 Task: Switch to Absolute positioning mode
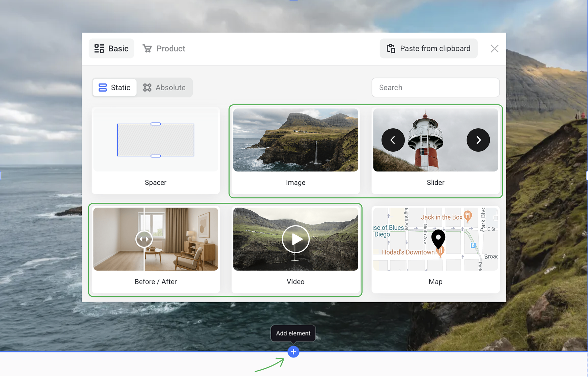point(164,88)
